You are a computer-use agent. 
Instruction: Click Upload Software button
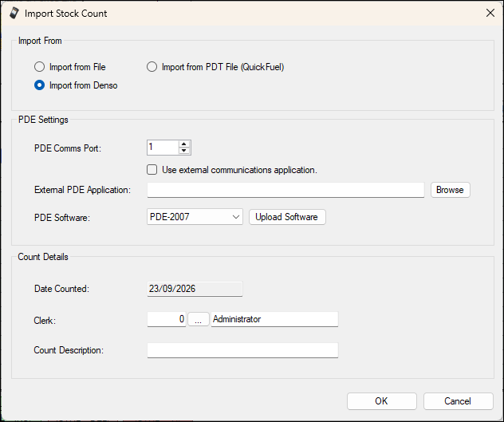[287, 217]
